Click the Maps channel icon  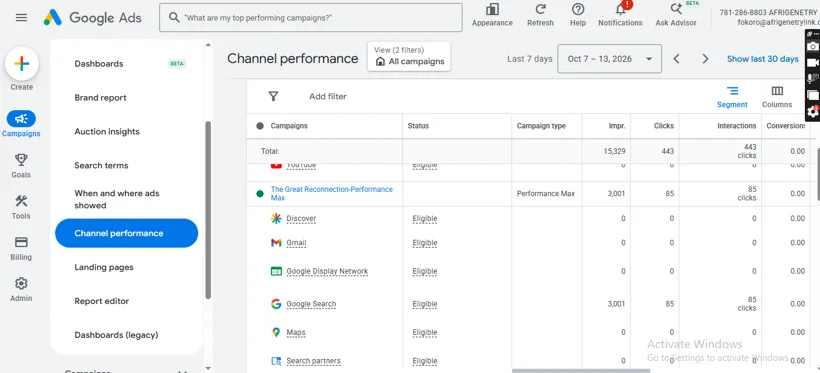[x=276, y=332]
